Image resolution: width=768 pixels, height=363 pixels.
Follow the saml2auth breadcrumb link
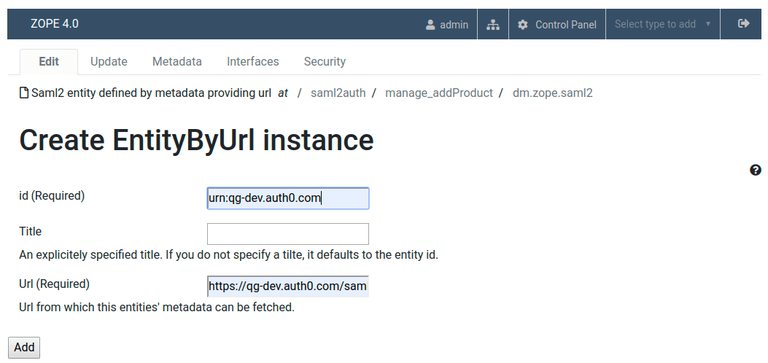point(338,93)
